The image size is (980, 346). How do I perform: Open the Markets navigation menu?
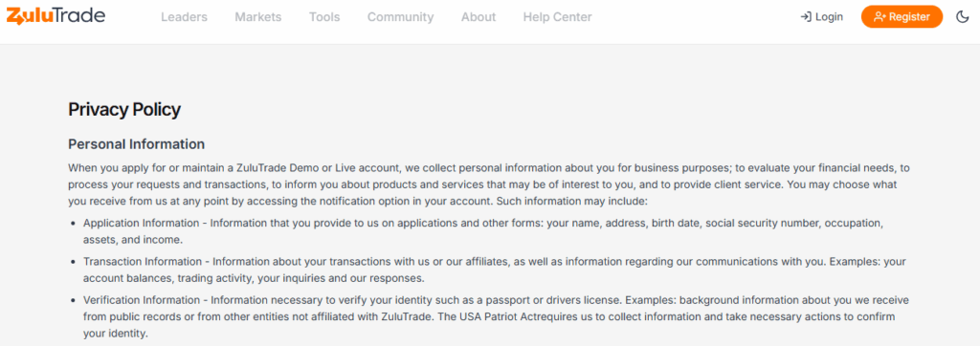point(258,17)
